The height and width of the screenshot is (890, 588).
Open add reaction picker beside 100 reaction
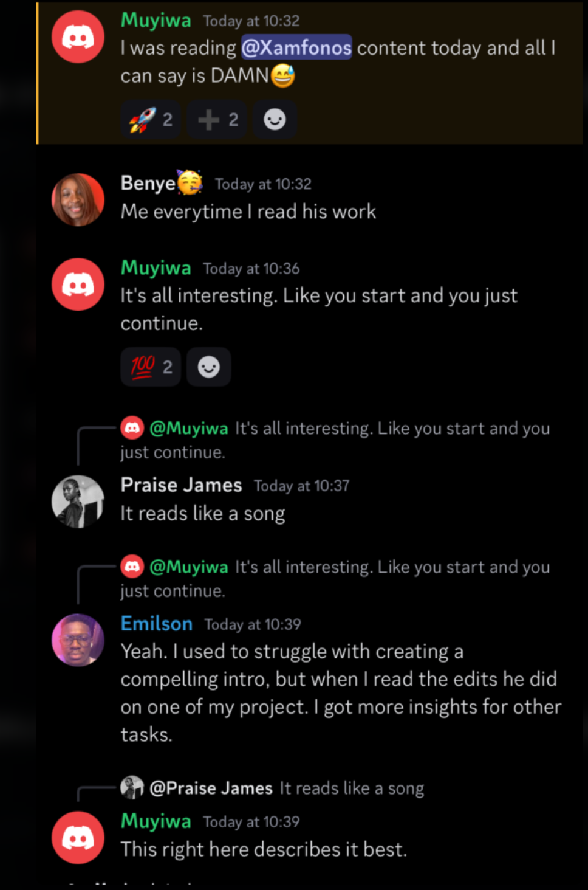[208, 367]
